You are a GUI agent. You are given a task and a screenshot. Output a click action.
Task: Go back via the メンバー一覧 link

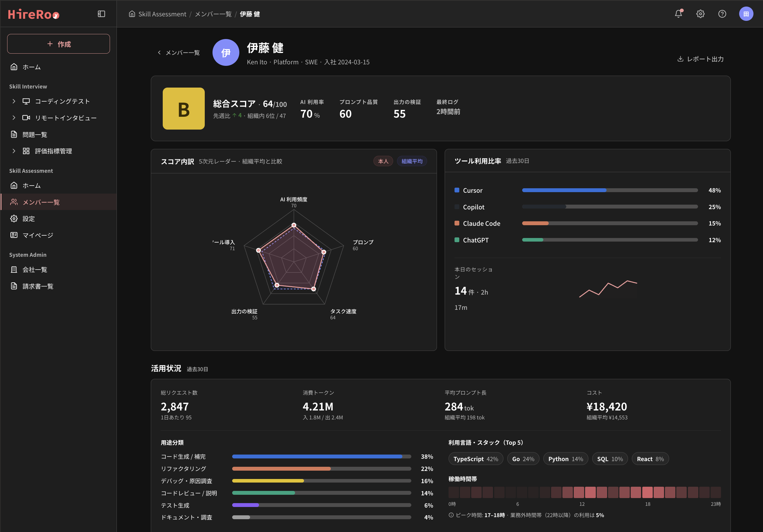179,52
